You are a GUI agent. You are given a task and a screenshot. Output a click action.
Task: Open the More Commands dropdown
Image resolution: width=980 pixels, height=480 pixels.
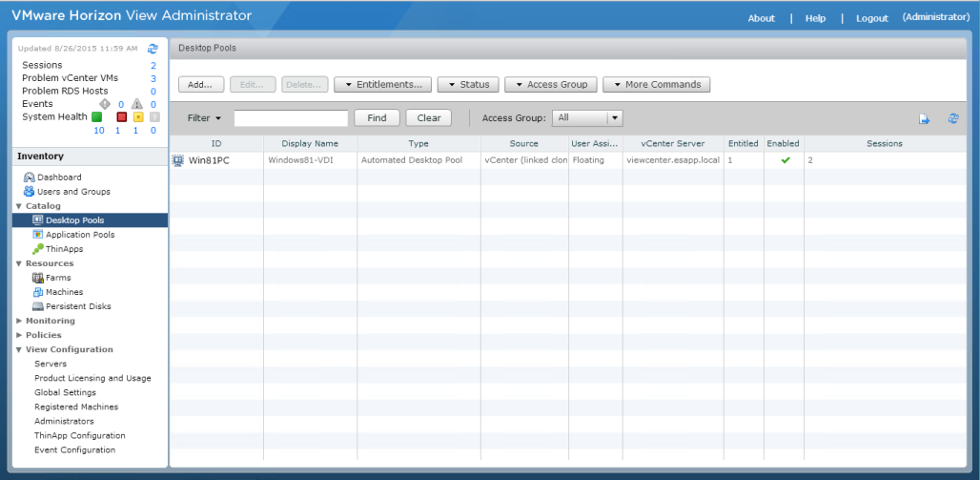pos(656,85)
